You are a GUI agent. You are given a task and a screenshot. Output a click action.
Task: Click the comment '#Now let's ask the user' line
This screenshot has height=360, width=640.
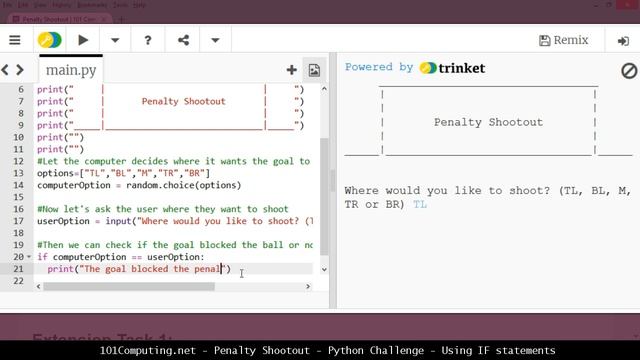(x=163, y=209)
